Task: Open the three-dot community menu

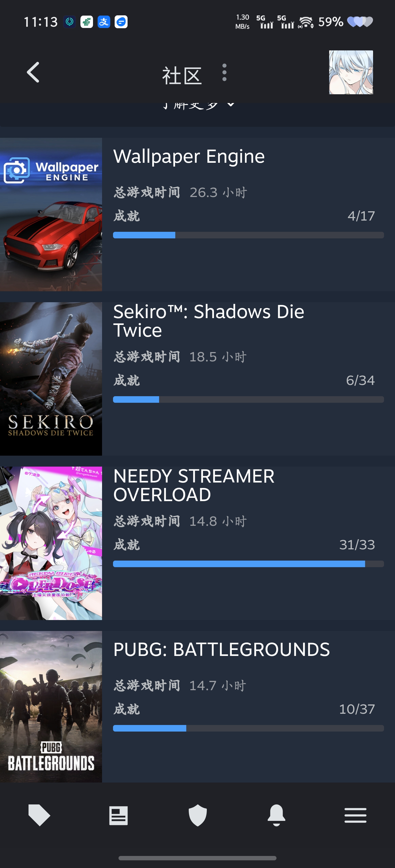Action: click(x=224, y=72)
